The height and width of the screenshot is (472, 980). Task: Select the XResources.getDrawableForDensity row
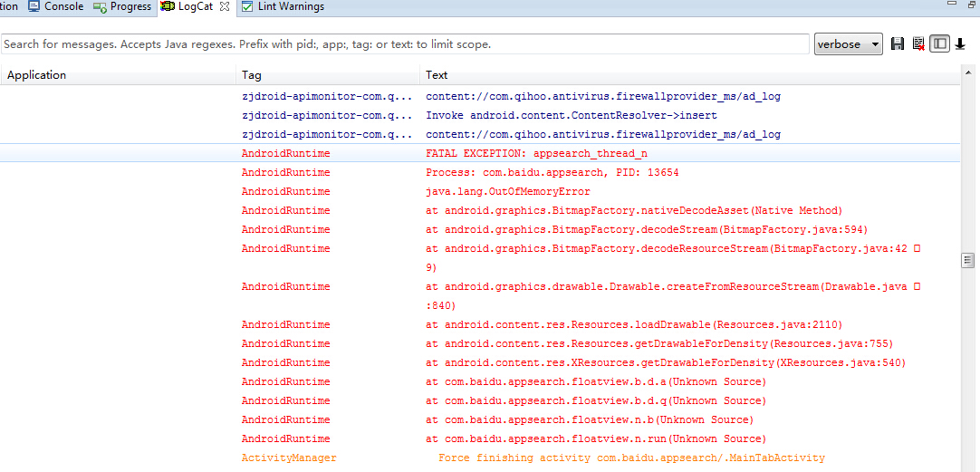click(x=480, y=362)
